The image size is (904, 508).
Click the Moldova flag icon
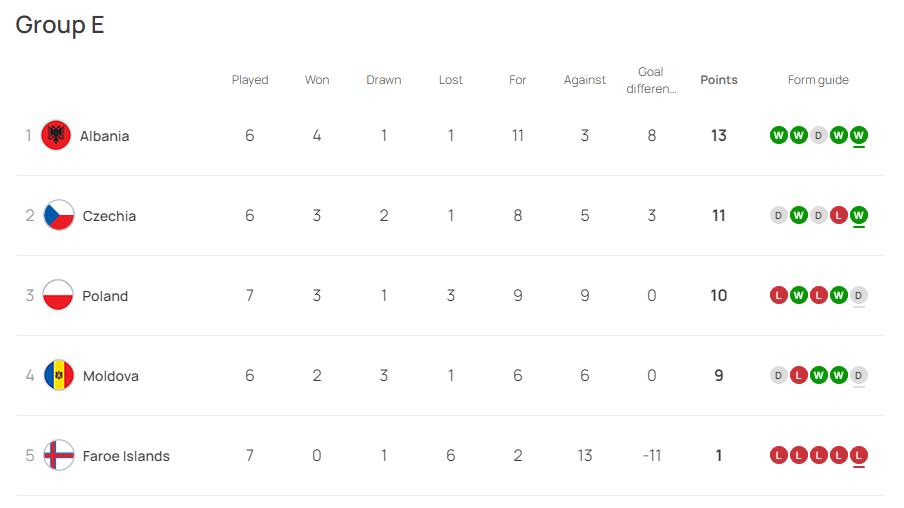click(x=59, y=375)
